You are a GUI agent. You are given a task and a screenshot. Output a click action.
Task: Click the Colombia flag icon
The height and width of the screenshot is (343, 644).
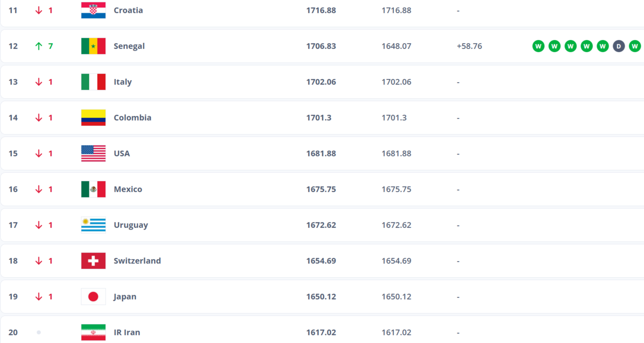pos(93,118)
